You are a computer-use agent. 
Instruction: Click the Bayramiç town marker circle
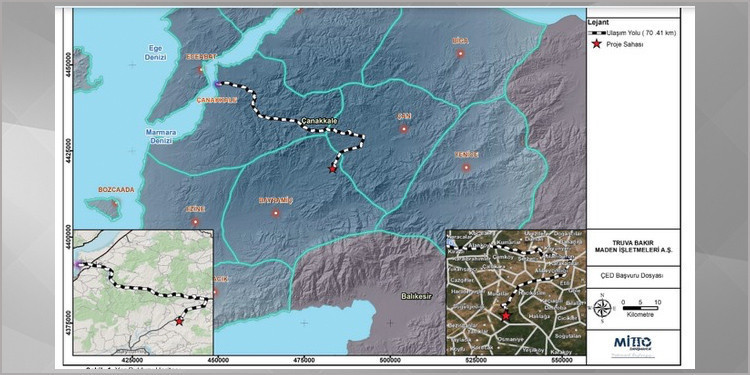pyautogui.click(x=276, y=213)
